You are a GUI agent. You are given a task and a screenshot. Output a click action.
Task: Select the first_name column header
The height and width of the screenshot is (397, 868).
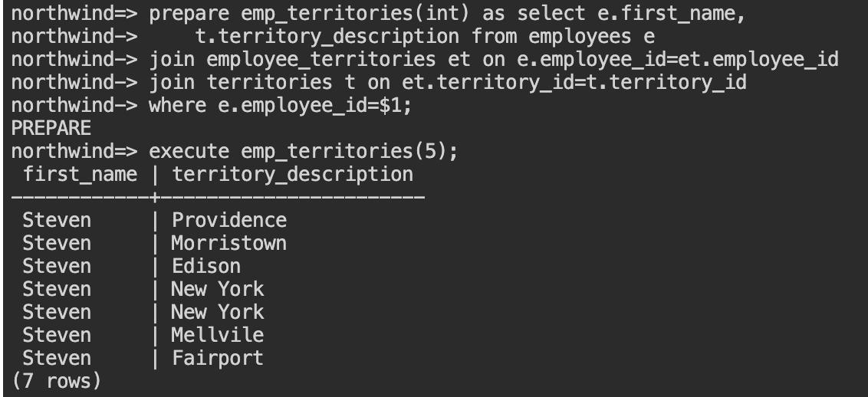click(80, 175)
